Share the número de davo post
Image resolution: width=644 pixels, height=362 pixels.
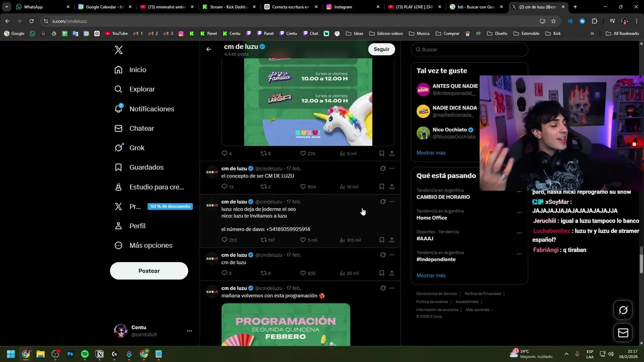click(x=392, y=240)
